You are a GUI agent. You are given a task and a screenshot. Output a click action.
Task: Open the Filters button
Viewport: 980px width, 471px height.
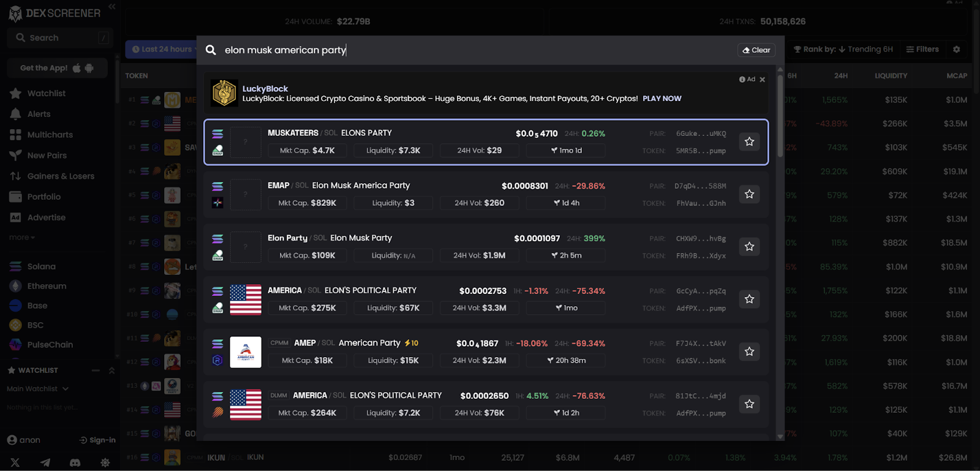click(x=922, y=50)
